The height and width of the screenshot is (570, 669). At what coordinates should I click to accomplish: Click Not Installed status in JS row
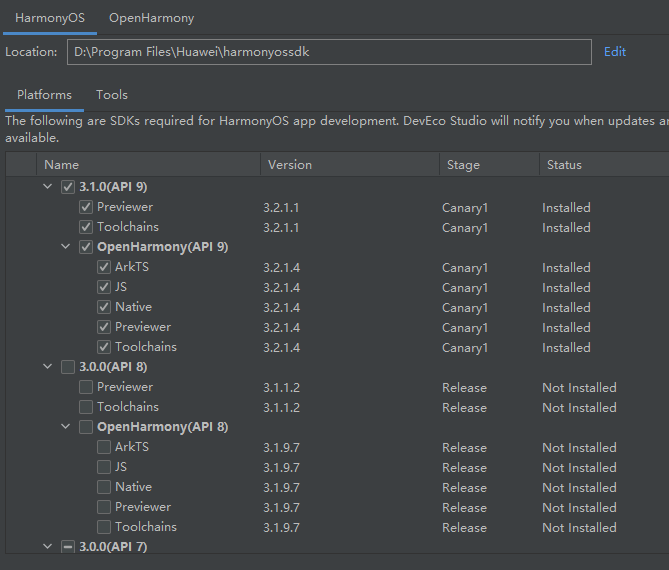tap(579, 468)
